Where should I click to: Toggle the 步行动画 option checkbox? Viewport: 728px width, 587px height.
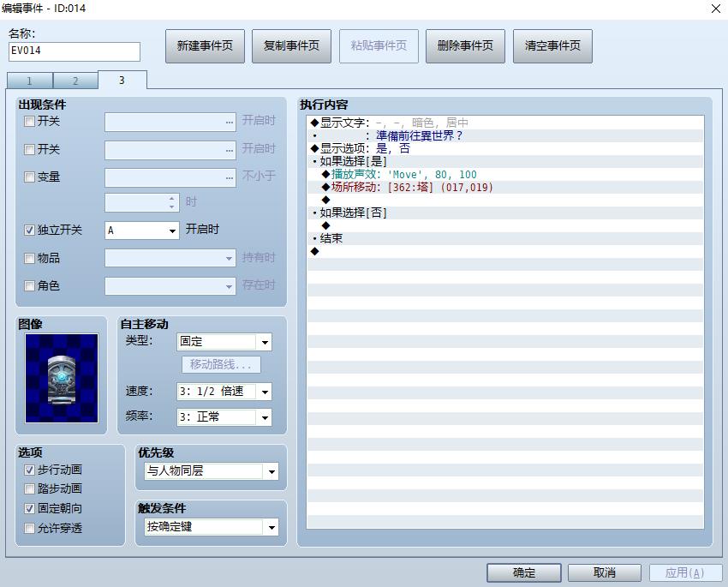29,470
